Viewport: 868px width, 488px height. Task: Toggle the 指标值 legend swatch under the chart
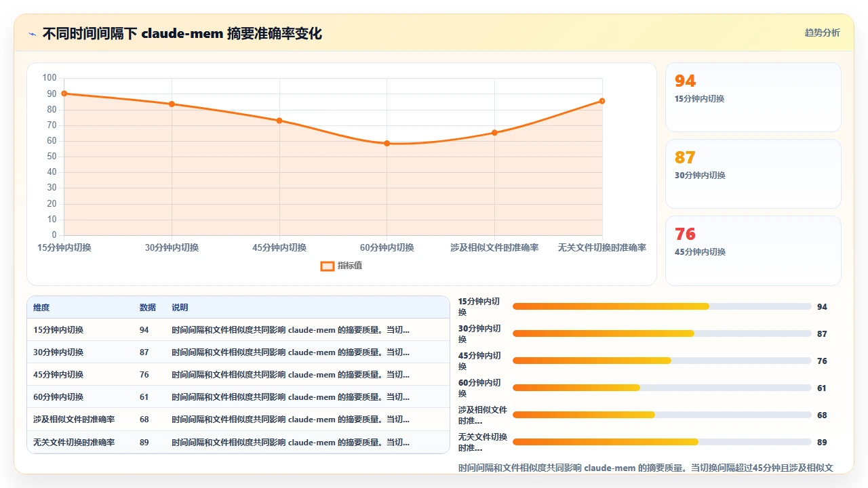pos(327,266)
